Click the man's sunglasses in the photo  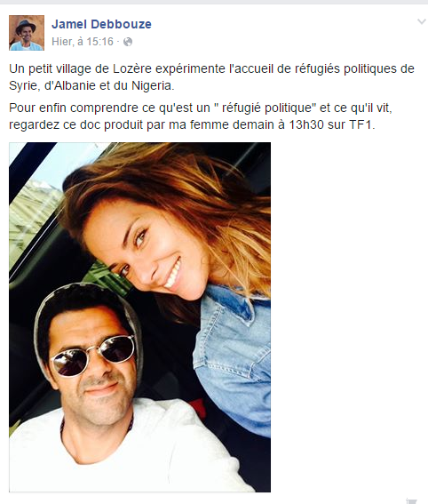pos(93,355)
